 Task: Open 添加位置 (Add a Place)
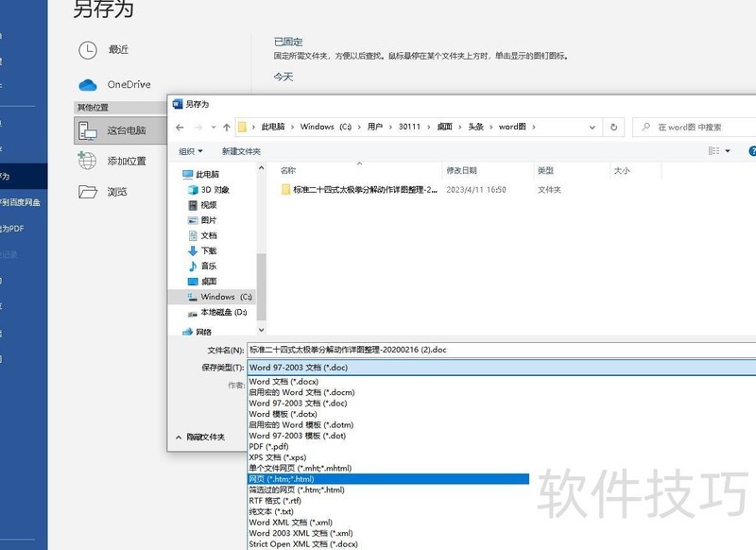[x=112, y=161]
